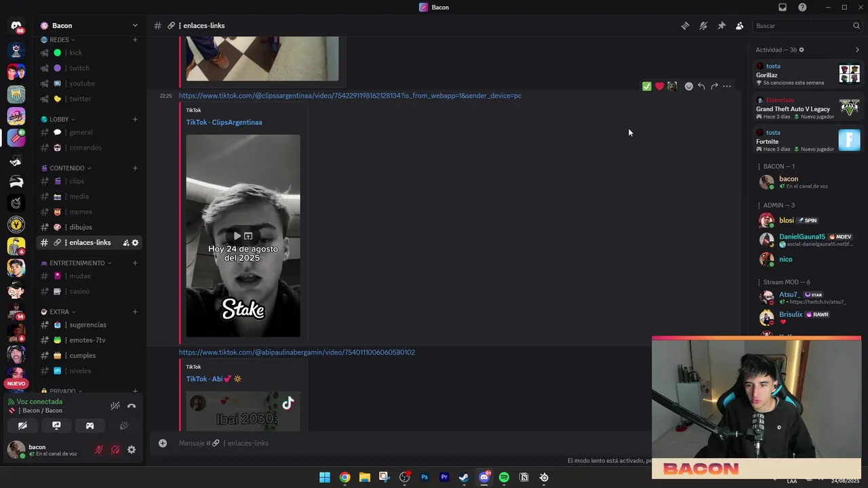
Task: Open more options on hovered message
Action: pyautogui.click(x=727, y=86)
